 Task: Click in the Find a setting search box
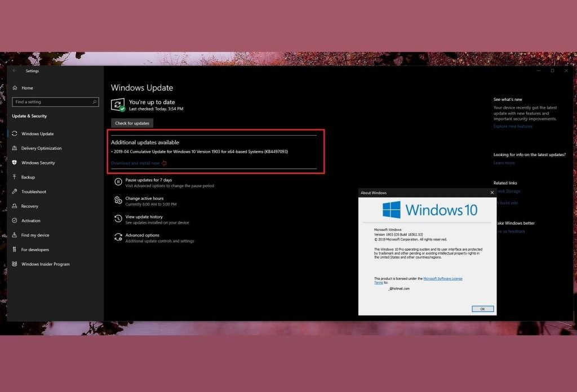click(x=51, y=102)
